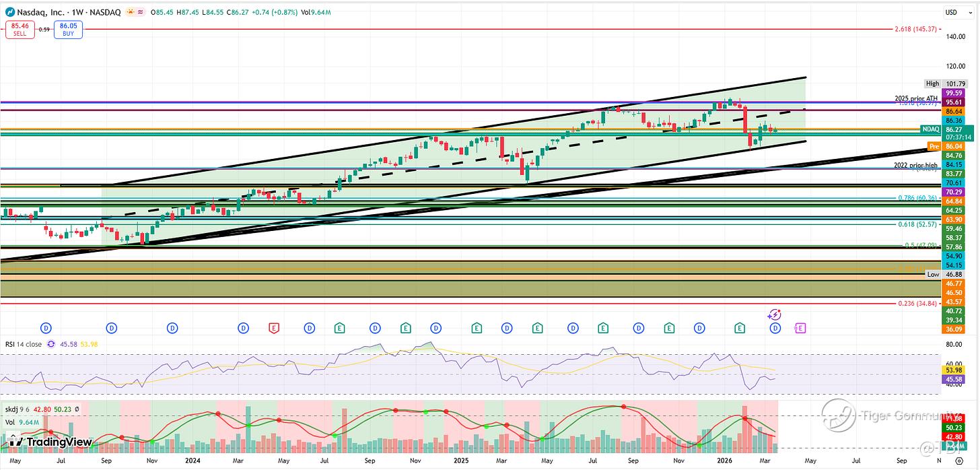The width and height of the screenshot is (980, 470).
Task: Click the Low label on the price scale
Action: click(933, 275)
